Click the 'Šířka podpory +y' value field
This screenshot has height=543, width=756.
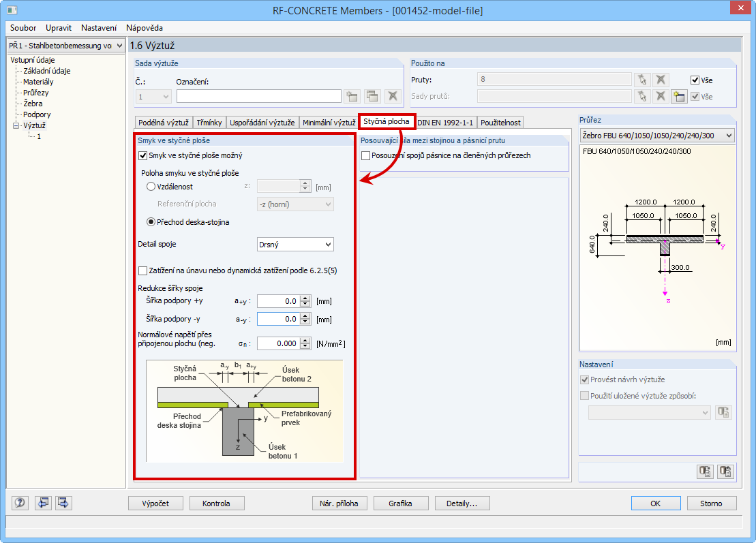coord(279,301)
